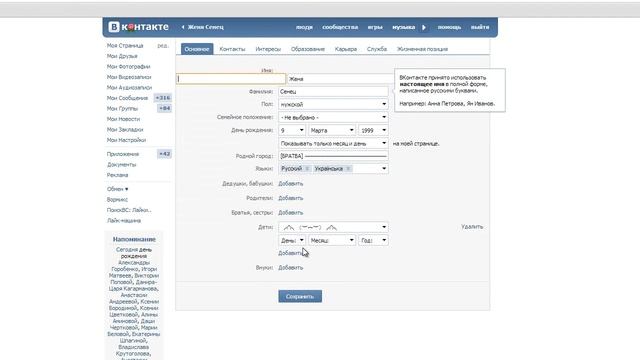640x360 pixels.
Task: Click ред. next to Моя Страница
Action: 162,46
